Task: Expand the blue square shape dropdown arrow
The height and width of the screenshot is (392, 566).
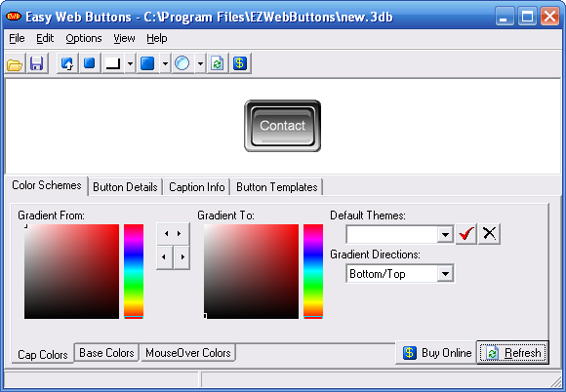Action: 165,63
